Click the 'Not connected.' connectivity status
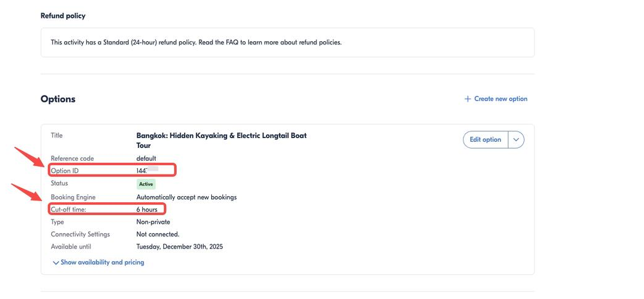 tap(158, 234)
